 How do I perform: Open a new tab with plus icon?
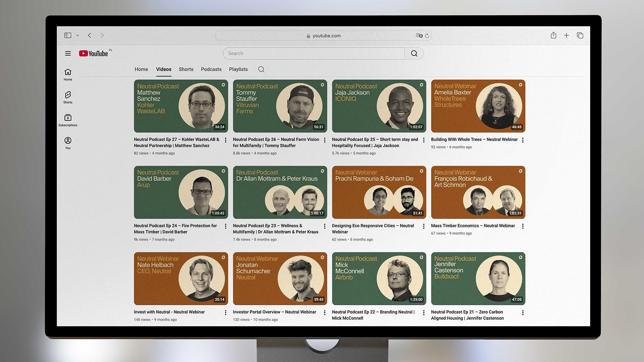pyautogui.click(x=566, y=35)
